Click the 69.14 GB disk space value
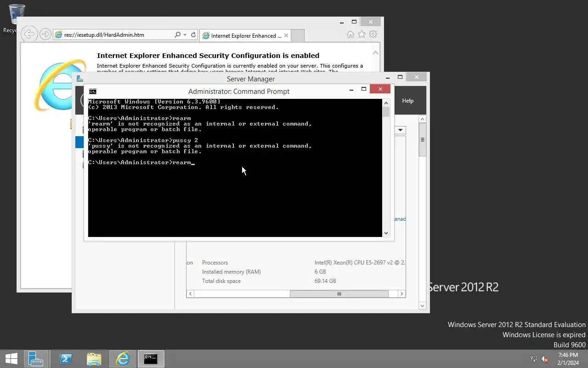Viewport: 588px width, 368px height. click(x=325, y=281)
